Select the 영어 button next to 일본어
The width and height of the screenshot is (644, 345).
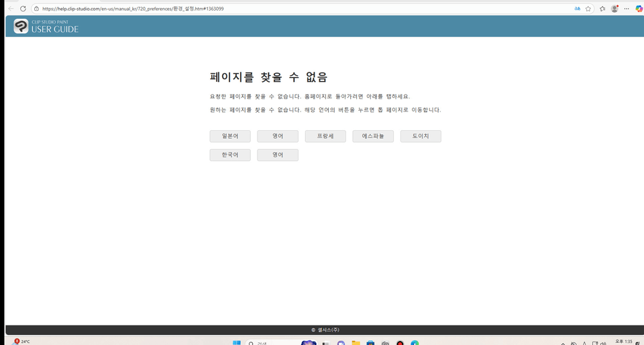click(x=278, y=136)
